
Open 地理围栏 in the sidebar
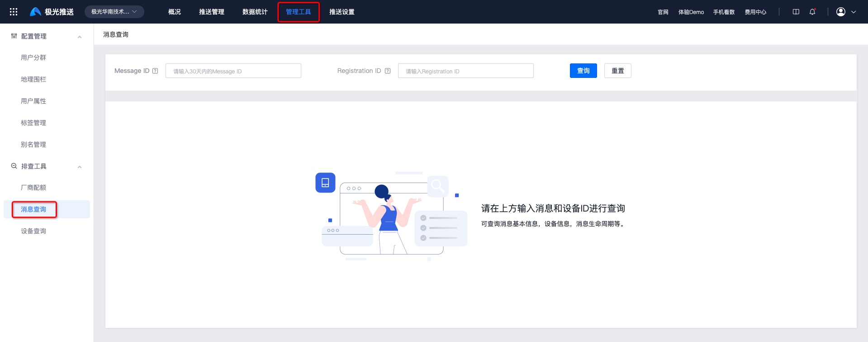tap(33, 79)
